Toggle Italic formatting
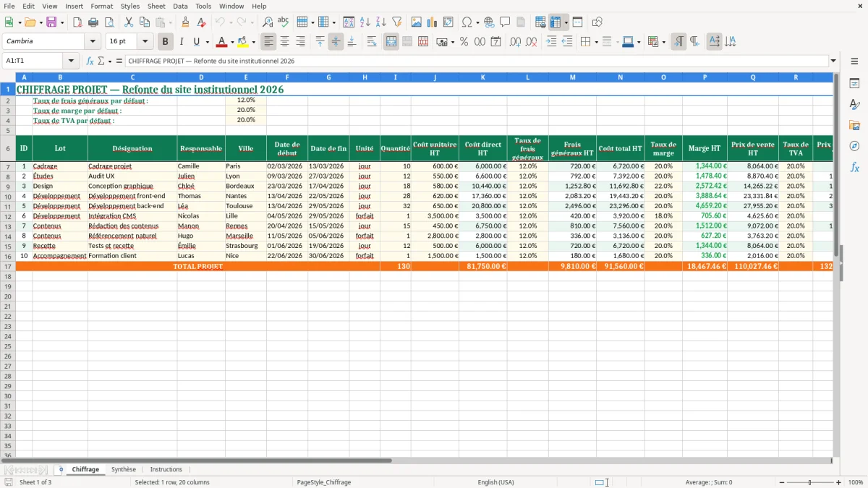 coord(182,42)
